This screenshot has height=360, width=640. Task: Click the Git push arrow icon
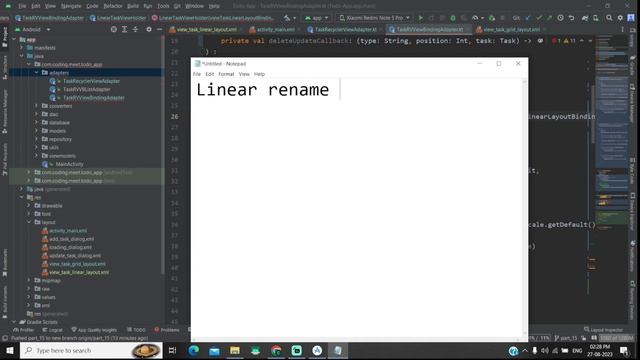click(549, 18)
